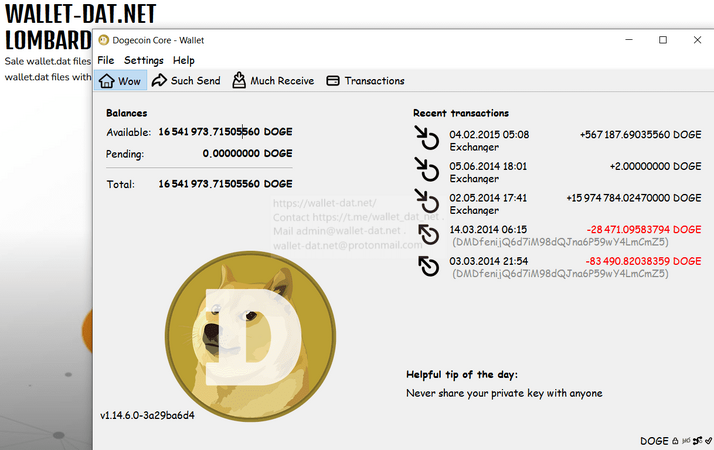This screenshot has width=714, height=450.
Task: Click the Much Receive icon
Action: [239, 80]
